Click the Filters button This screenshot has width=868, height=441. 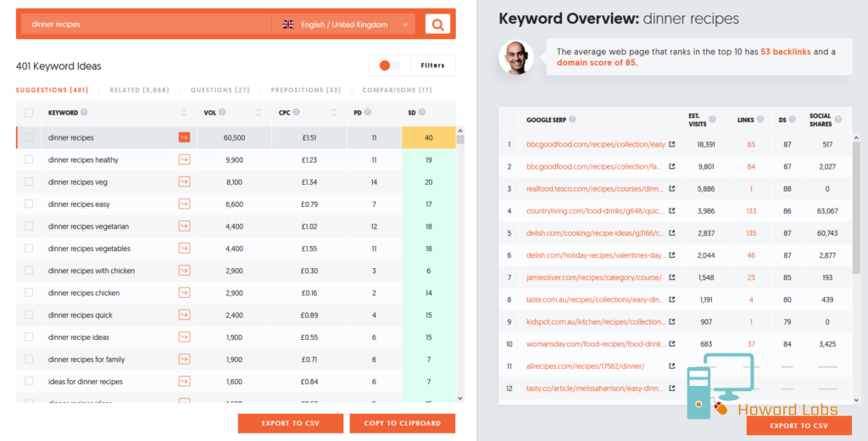point(432,65)
